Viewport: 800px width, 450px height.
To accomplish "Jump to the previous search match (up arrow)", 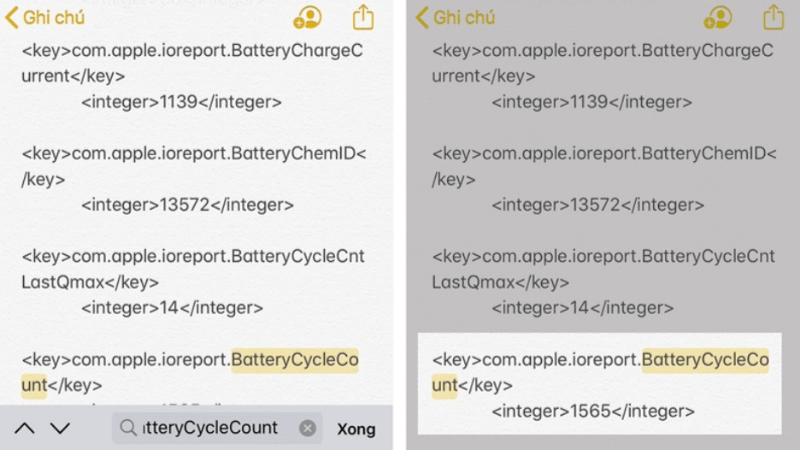I will pos(25,428).
